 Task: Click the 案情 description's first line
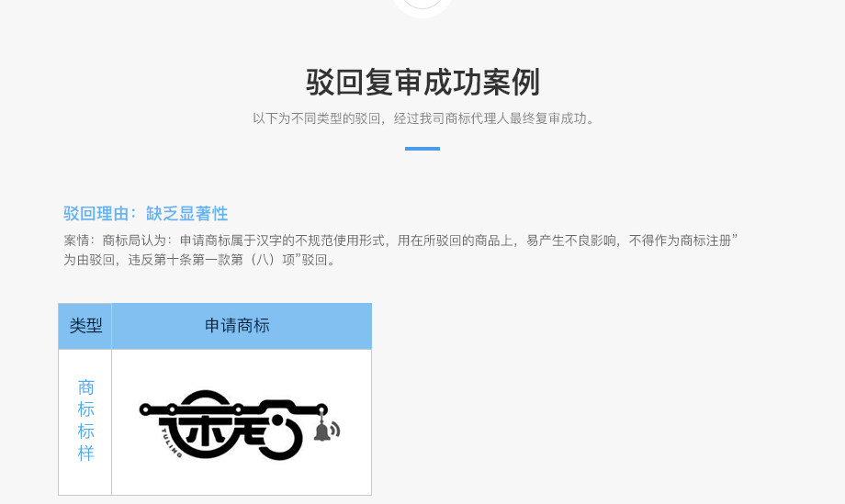(400, 241)
